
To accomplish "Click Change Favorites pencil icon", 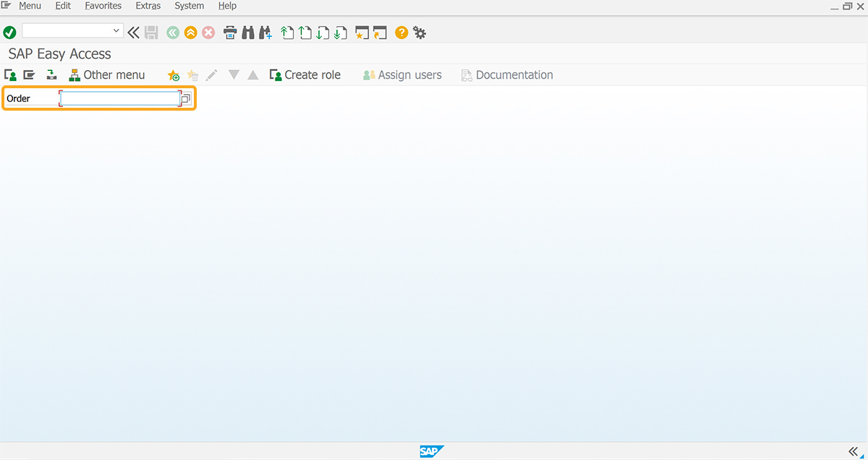I will point(211,75).
